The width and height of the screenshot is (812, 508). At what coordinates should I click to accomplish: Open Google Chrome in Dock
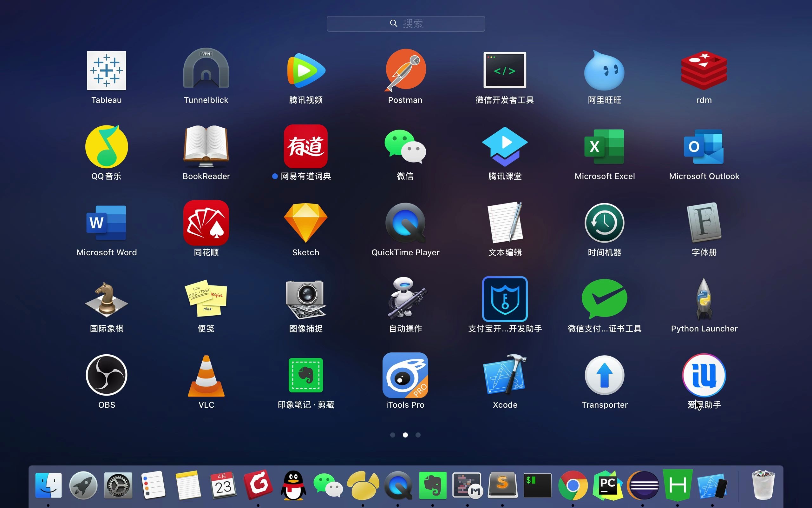coord(573,485)
